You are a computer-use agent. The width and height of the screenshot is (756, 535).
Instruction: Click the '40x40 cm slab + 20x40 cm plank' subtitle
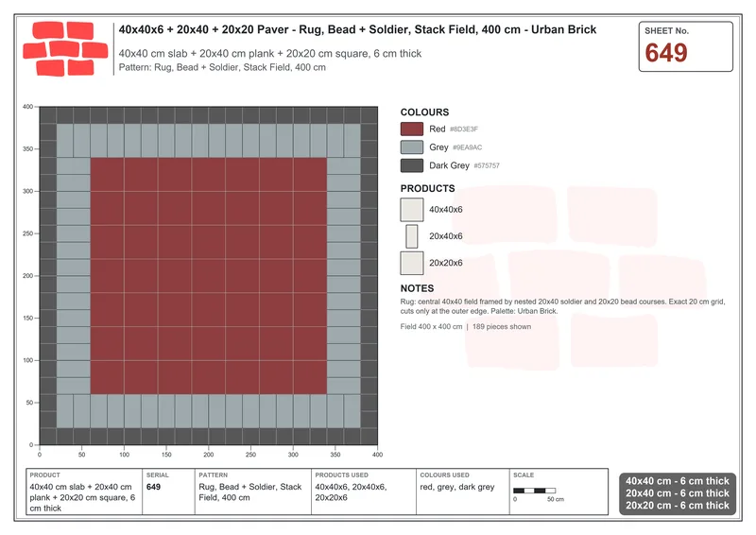(x=270, y=54)
